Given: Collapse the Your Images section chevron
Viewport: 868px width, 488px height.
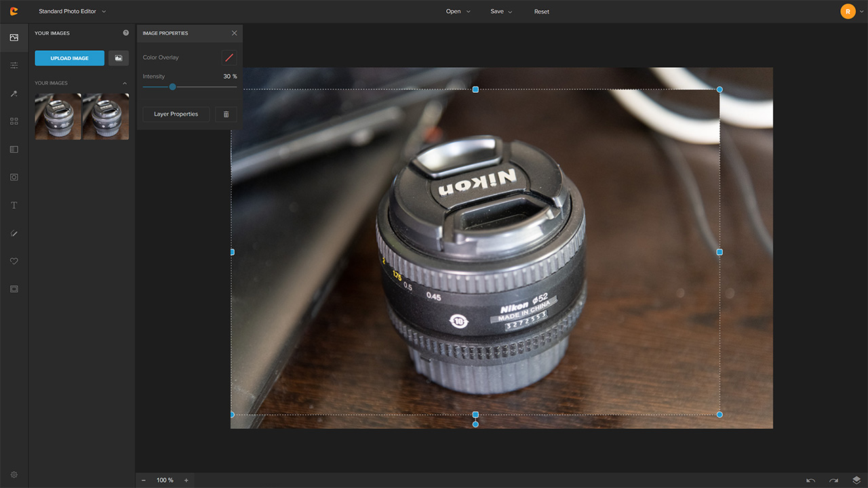Looking at the screenshot, I should [125, 83].
